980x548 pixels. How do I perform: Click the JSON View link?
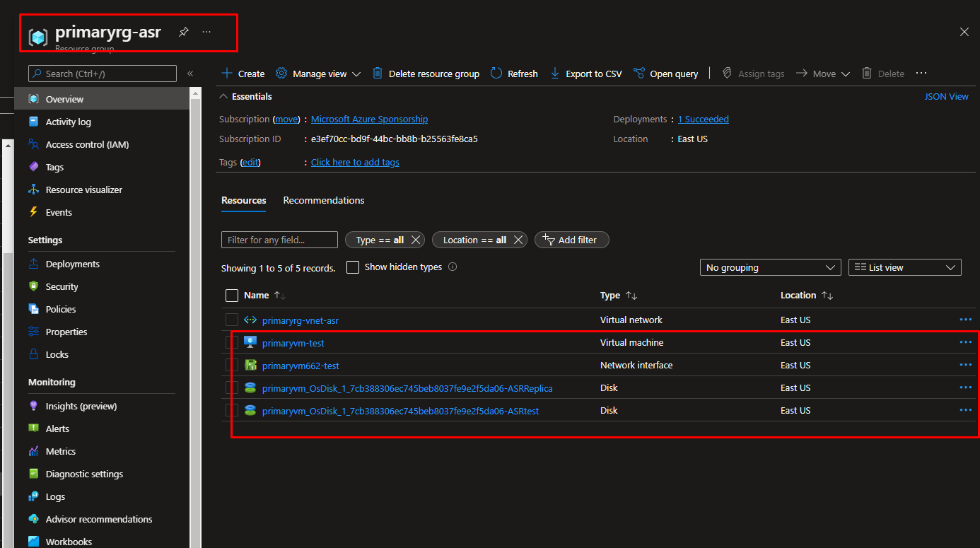tap(946, 97)
